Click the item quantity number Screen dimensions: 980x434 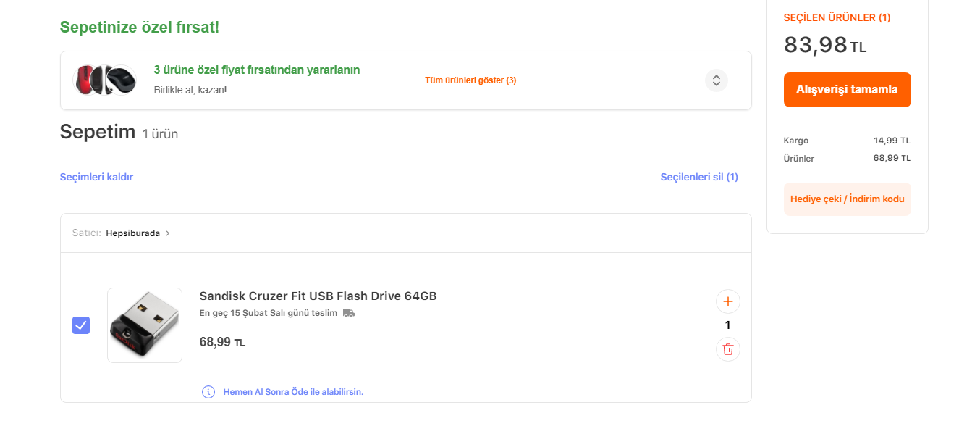coord(727,325)
